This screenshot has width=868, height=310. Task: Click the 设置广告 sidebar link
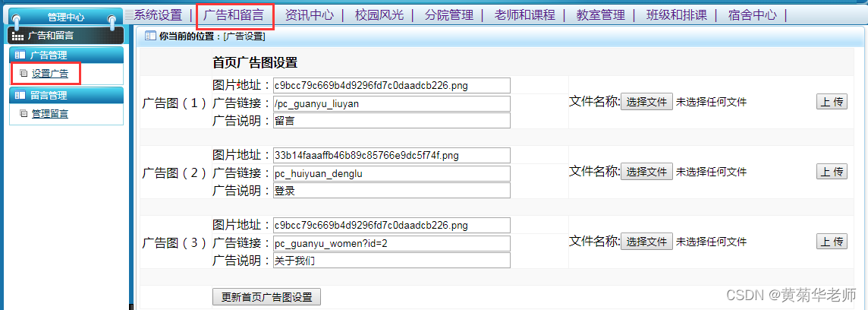[x=50, y=73]
